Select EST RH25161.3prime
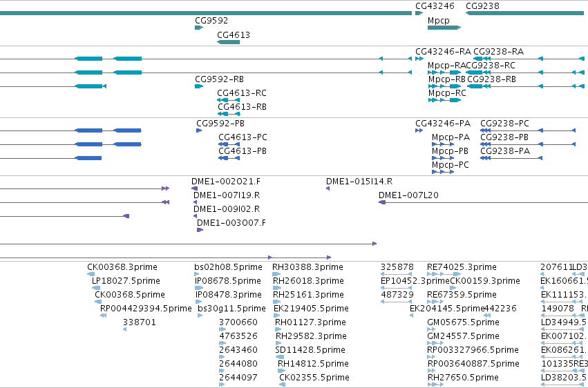The width and height of the screenshot is (588, 388). pos(308,295)
